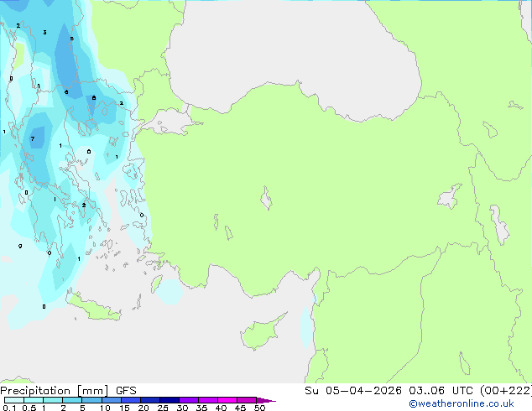Image resolution: width=532 pixels, height=411 pixels.
Task: Click the weatheronline.co.uk copyright link
Action: pyautogui.click(x=461, y=403)
